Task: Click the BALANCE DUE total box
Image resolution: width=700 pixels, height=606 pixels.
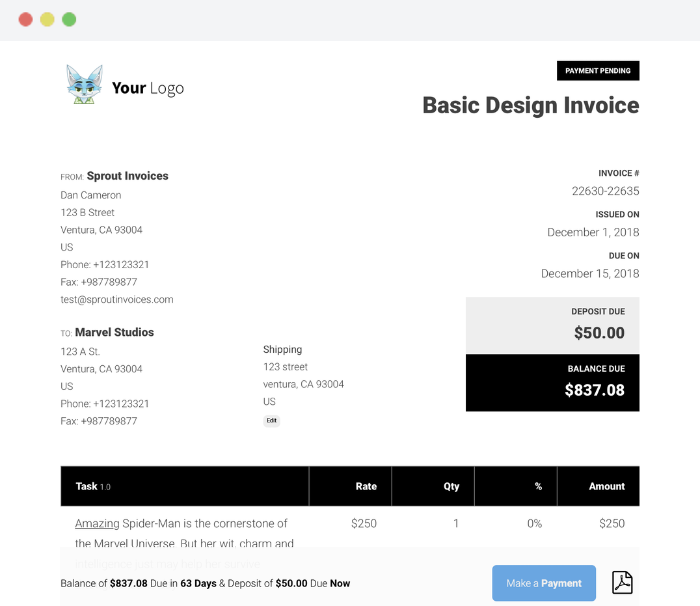Action: [x=552, y=383]
